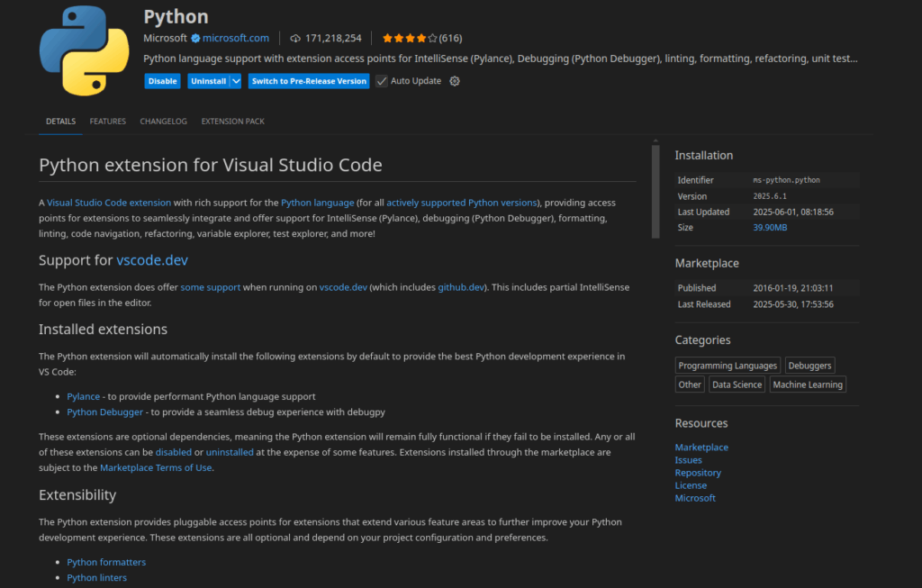Click the Uninstall button
Viewport: 922px width, 588px height.
208,81
